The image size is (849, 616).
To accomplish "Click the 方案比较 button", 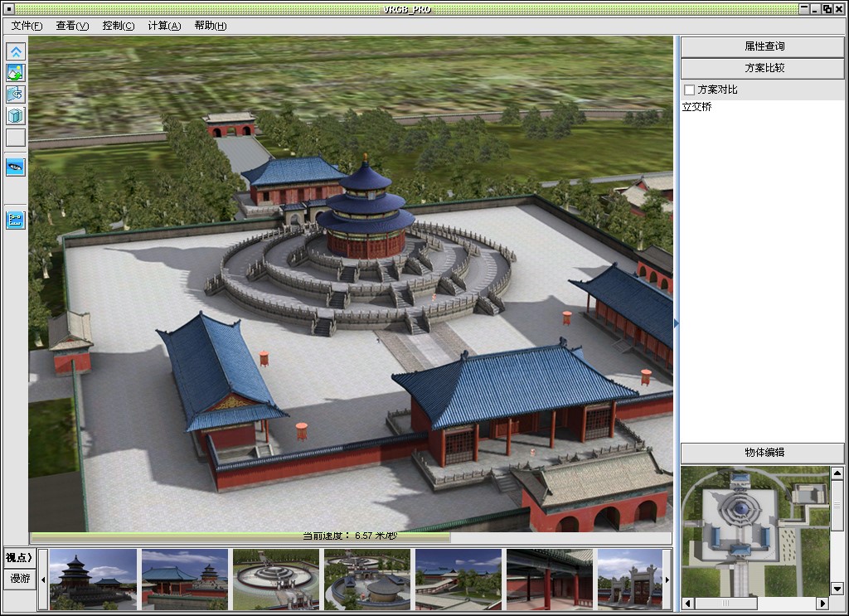I will click(x=763, y=68).
